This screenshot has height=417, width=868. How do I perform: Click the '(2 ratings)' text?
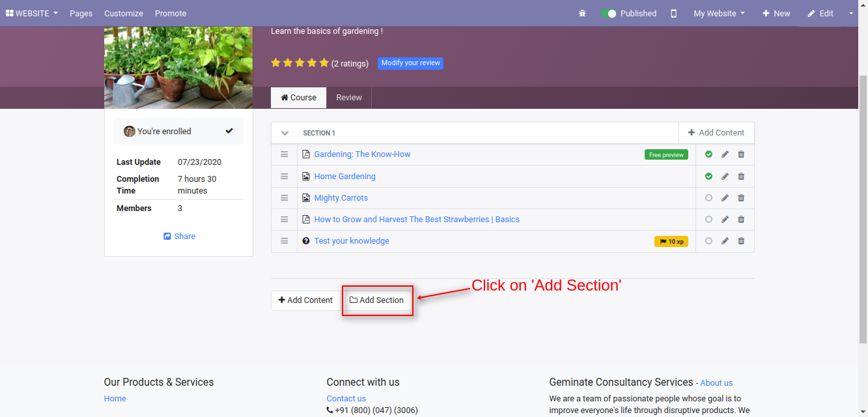point(350,63)
